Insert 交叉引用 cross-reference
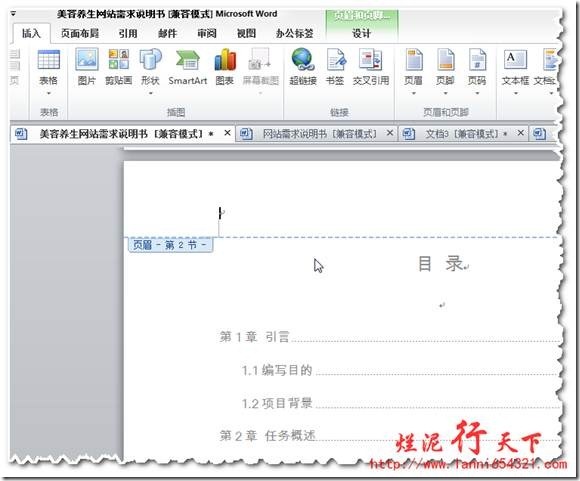 click(371, 59)
